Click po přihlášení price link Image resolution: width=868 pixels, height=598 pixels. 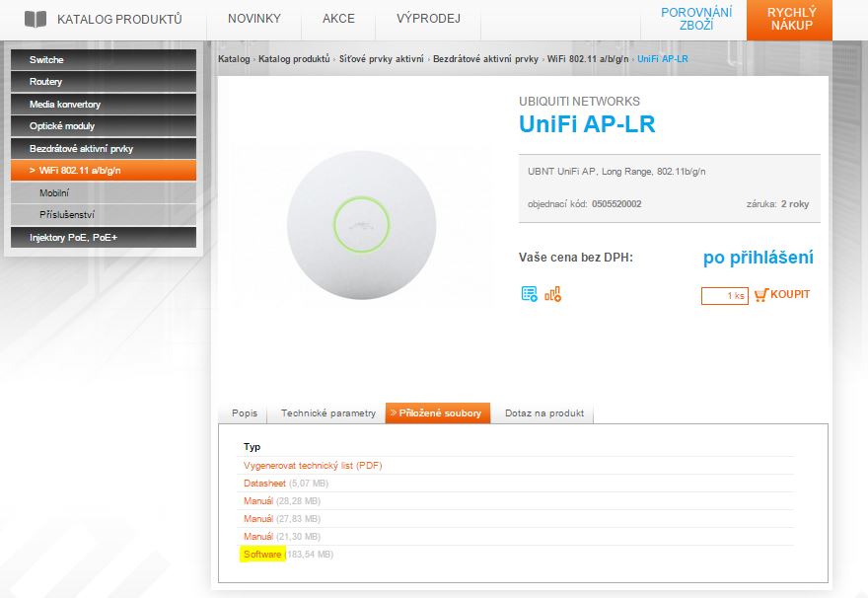pyautogui.click(x=758, y=258)
